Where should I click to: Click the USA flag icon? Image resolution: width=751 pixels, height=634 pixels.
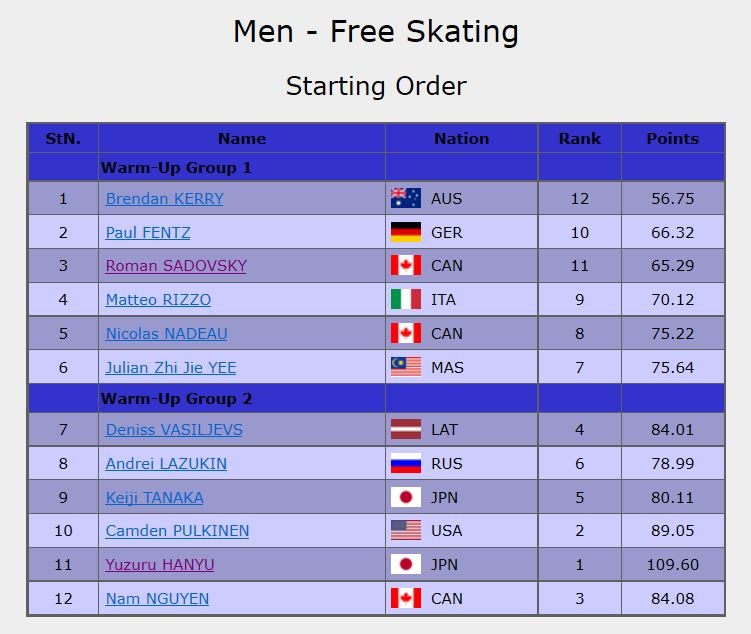[405, 531]
